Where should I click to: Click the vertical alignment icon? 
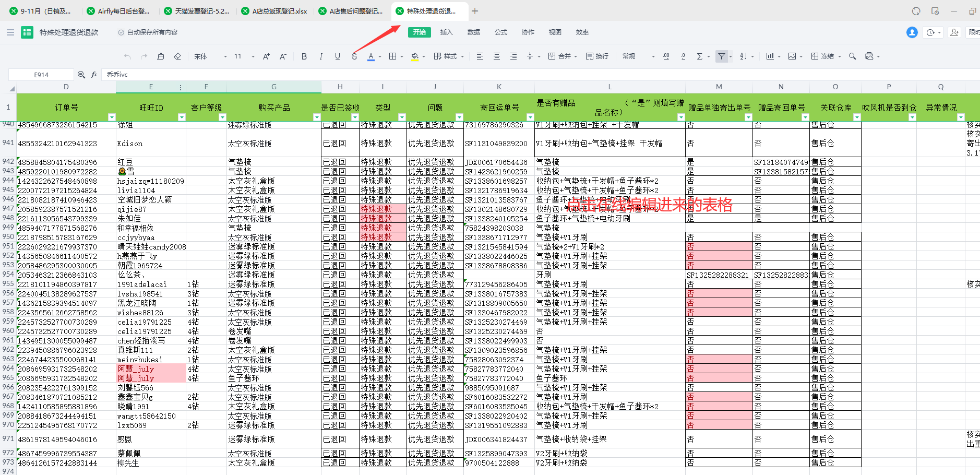[530, 56]
